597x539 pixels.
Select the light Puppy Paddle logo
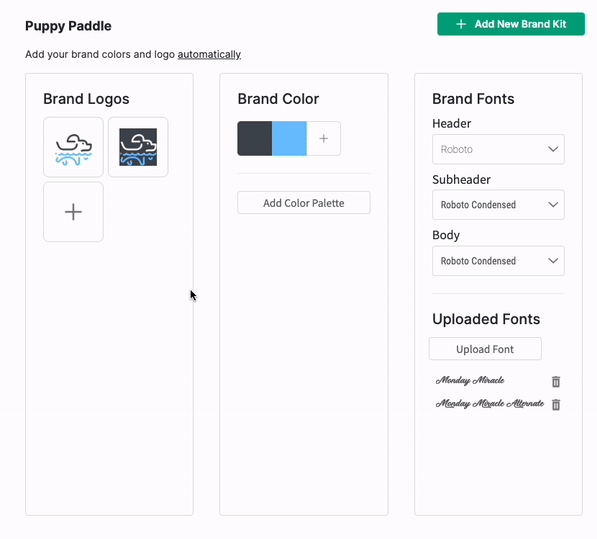(73, 147)
